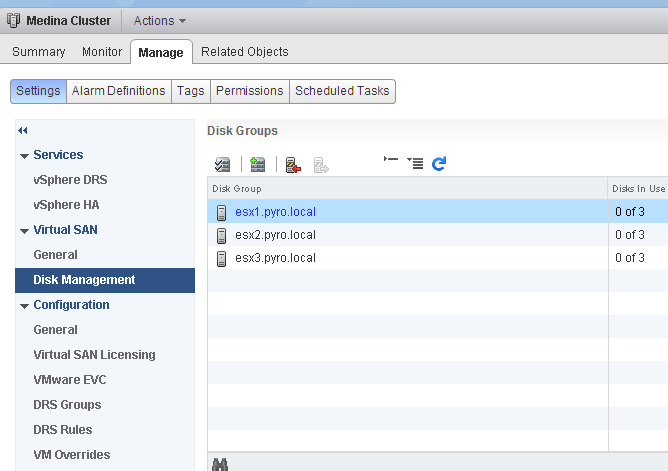Click the Expand All rows icon
Screen dimensions: 668x471
click(416, 164)
